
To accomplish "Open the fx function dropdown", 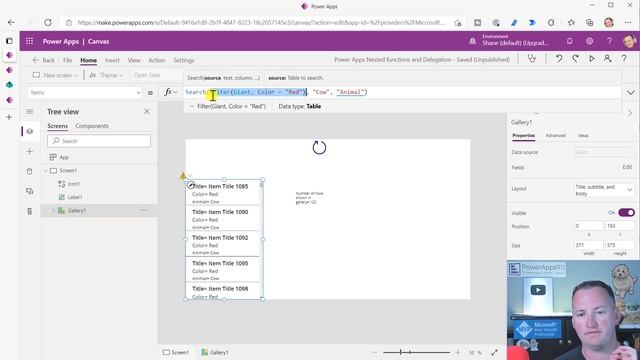I will (x=170, y=92).
